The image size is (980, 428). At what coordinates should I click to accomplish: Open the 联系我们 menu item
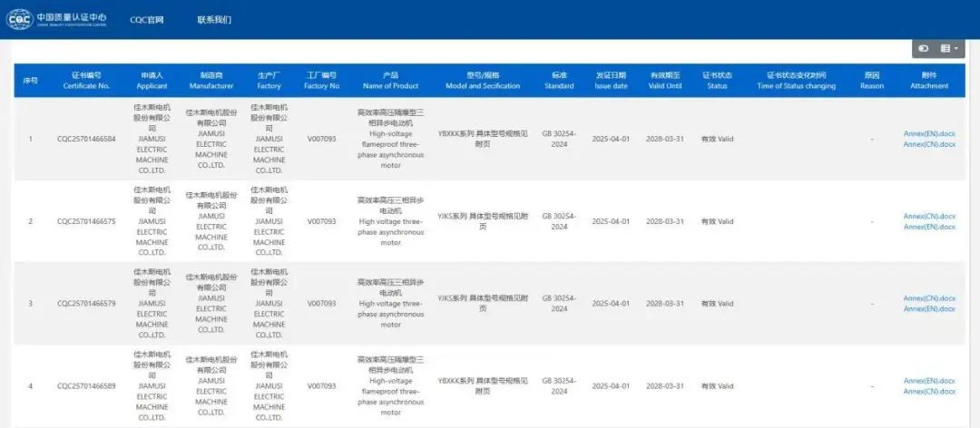[214, 20]
